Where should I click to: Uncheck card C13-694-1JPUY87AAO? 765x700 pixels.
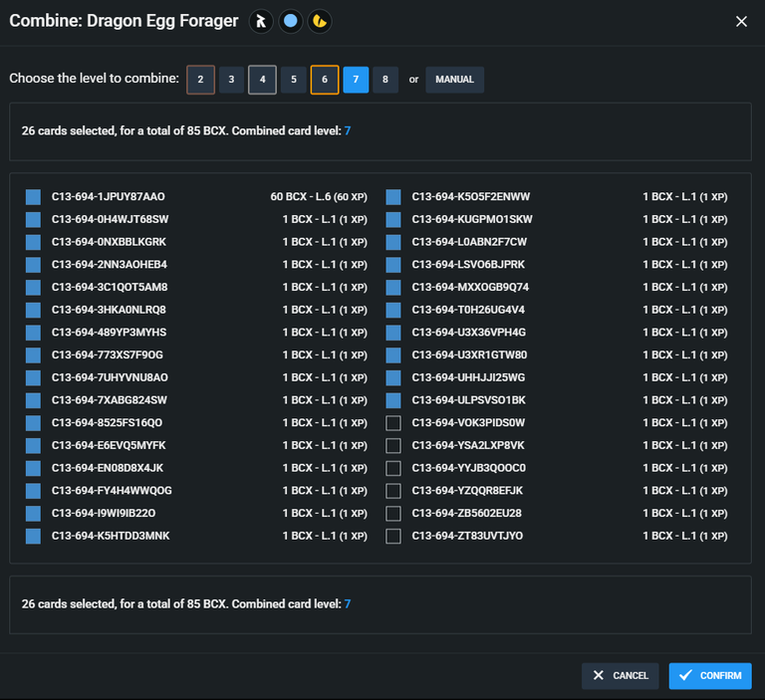33,197
